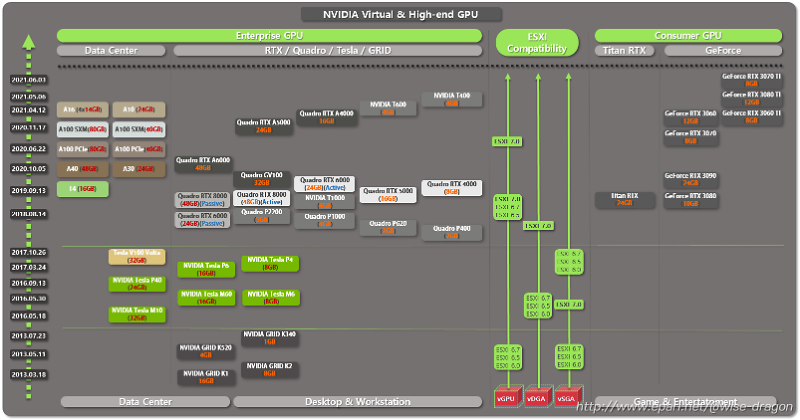Image resolution: width=800 pixels, height=420 pixels.
Task: Select the Quadro RTX 8000 (48GB) Passive box
Action: (203, 200)
